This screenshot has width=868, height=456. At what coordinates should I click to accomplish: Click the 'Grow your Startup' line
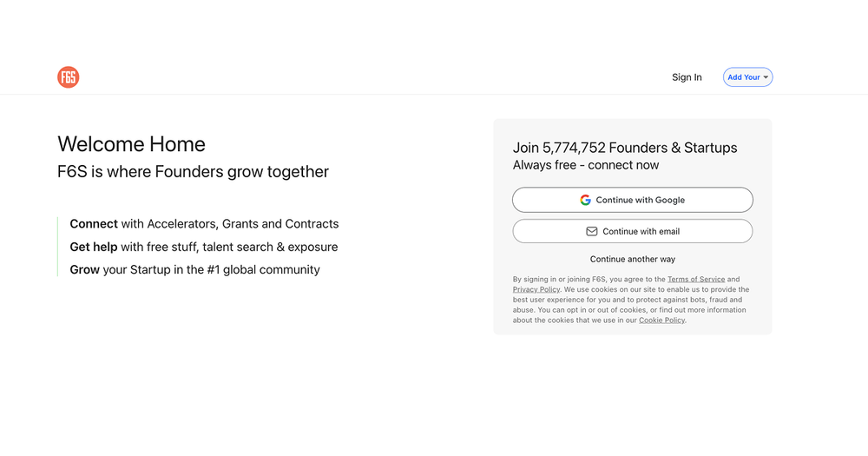coord(194,269)
